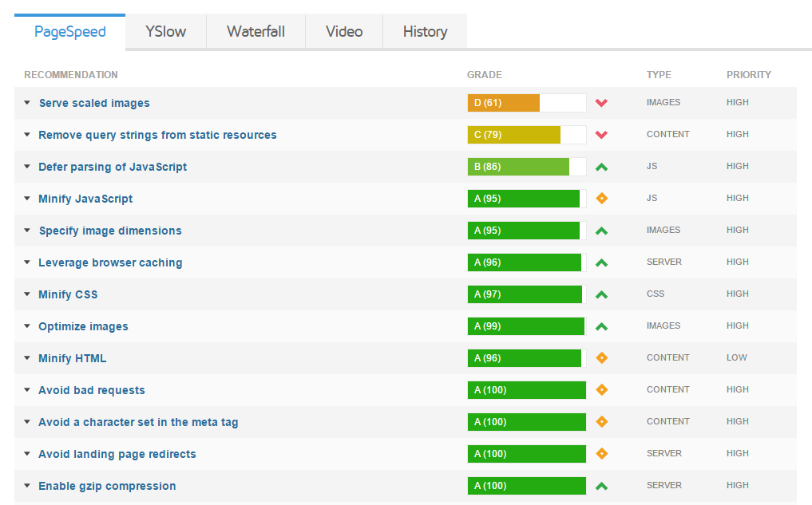Viewport: 812px width, 505px height.
Task: Expand Leverage browser caching row triangle
Action: pyautogui.click(x=27, y=262)
